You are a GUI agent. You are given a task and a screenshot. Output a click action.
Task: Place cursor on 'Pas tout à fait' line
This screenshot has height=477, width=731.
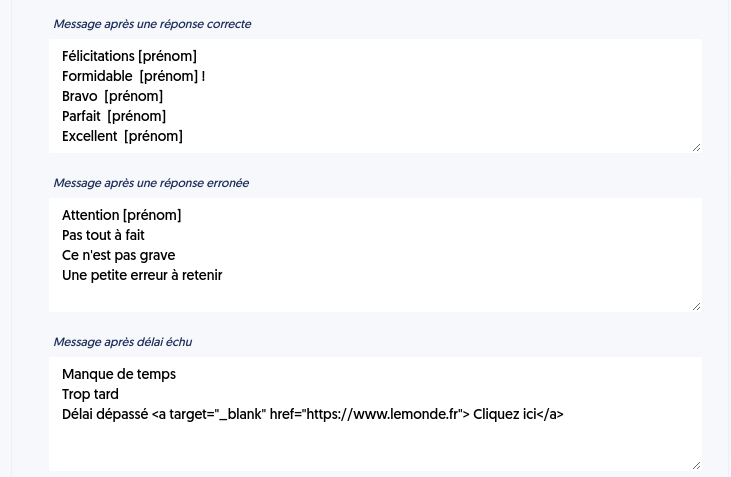(x=103, y=235)
